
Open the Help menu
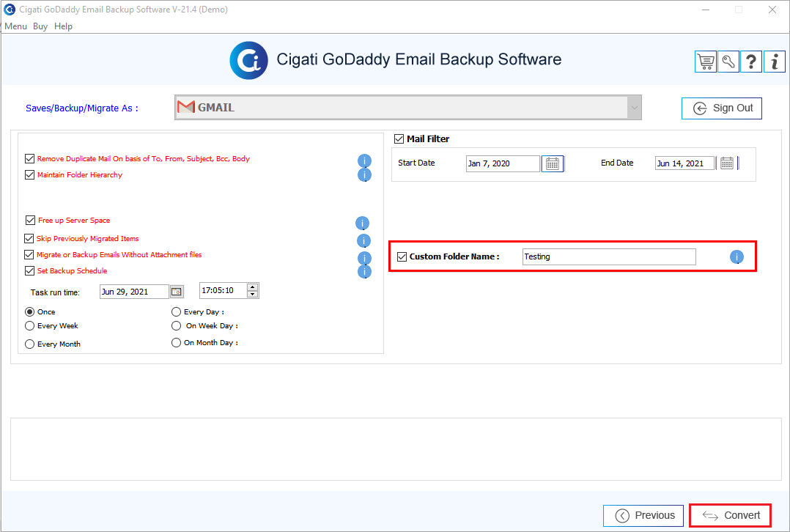(x=64, y=26)
